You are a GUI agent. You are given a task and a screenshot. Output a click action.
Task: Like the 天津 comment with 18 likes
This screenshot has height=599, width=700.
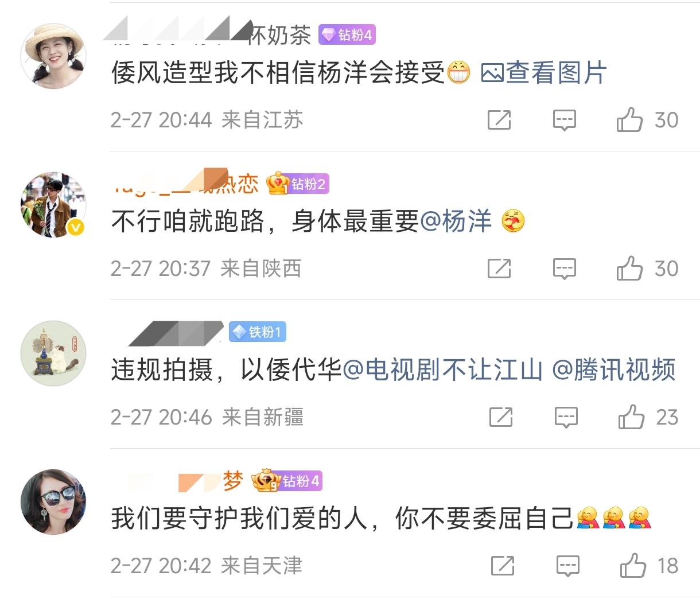tap(633, 566)
